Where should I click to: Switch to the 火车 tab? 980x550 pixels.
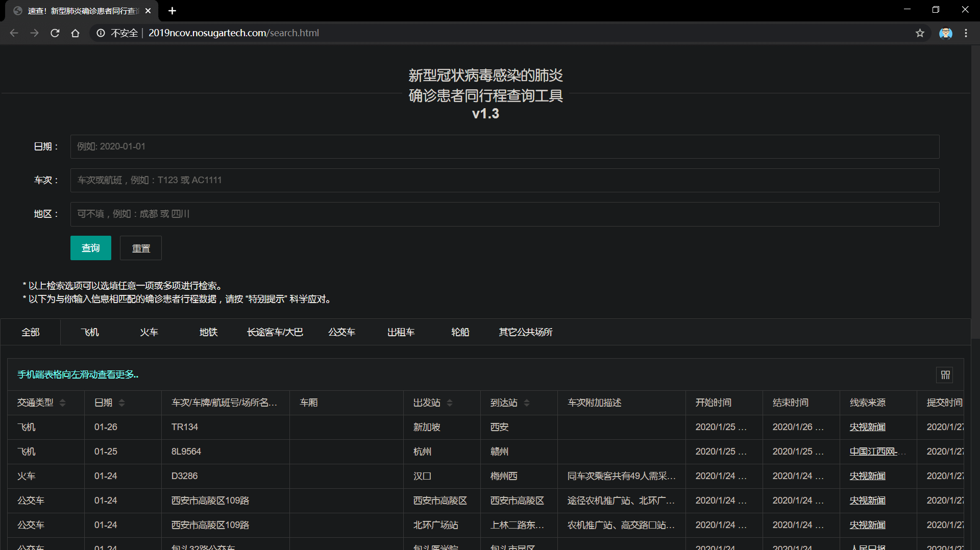click(149, 332)
